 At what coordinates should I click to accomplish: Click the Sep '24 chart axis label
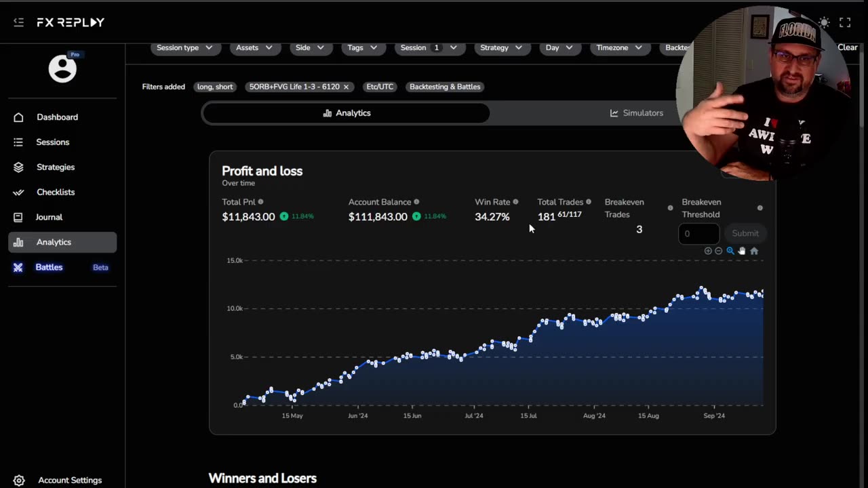(x=714, y=415)
